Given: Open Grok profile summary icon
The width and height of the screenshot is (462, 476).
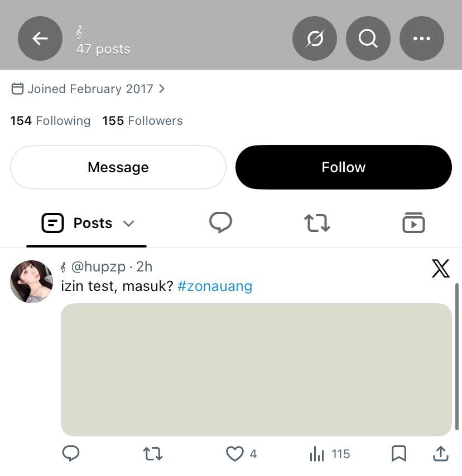Looking at the screenshot, I should point(315,38).
